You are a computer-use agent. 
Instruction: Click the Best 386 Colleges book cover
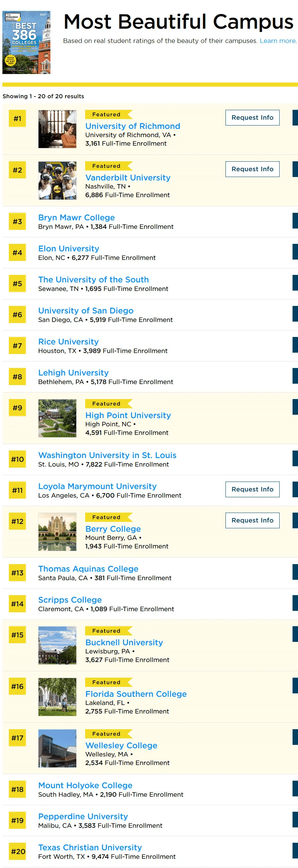[x=26, y=42]
